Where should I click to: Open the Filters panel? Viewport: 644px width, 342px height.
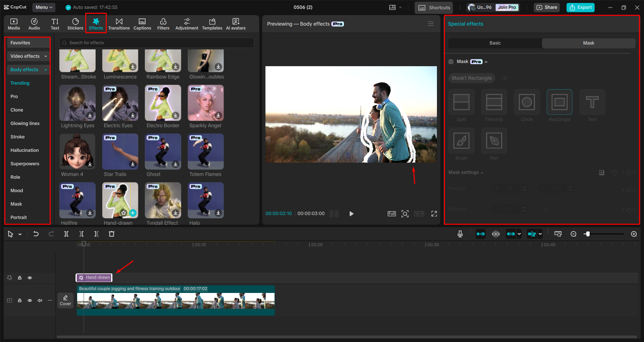pos(163,24)
